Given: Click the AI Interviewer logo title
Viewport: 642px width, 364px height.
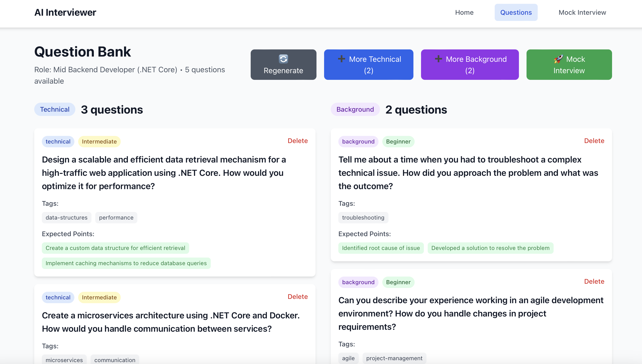Looking at the screenshot, I should point(65,13).
